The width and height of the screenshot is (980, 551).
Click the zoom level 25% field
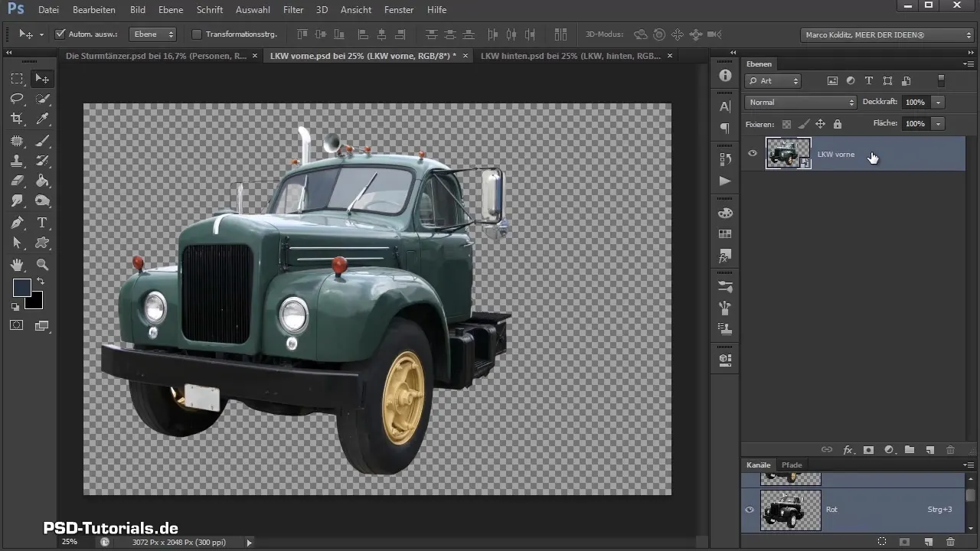(70, 542)
